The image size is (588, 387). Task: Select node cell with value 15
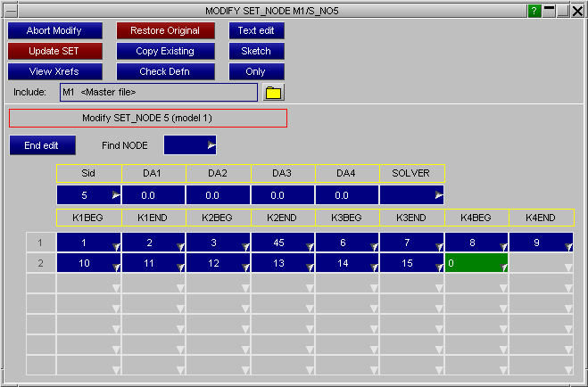pos(411,263)
